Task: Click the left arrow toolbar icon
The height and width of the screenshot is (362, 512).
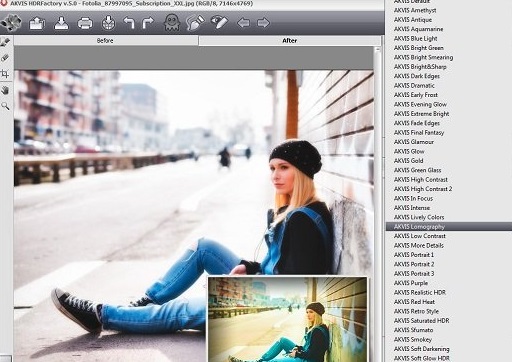Action: 243,23
